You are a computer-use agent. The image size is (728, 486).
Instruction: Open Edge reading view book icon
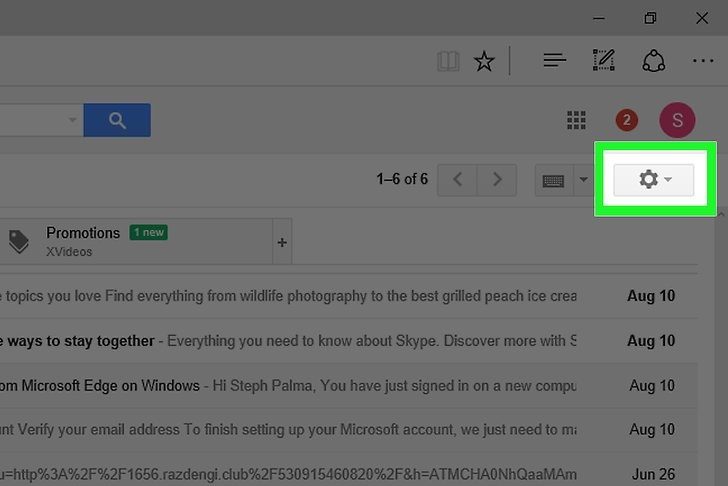pyautogui.click(x=448, y=62)
